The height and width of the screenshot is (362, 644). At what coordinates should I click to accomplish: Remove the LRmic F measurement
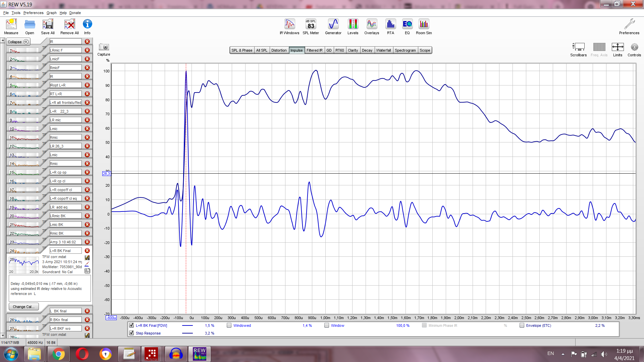(x=87, y=50)
